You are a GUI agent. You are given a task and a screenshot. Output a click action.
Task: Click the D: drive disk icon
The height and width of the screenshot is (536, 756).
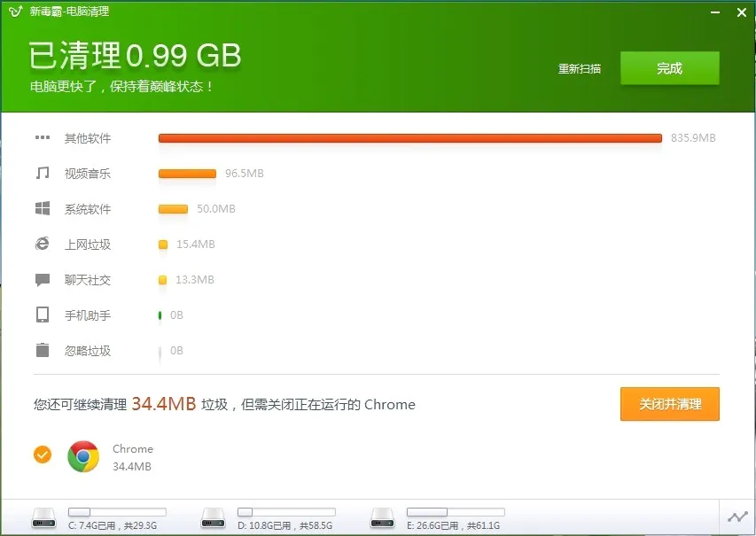(x=213, y=518)
